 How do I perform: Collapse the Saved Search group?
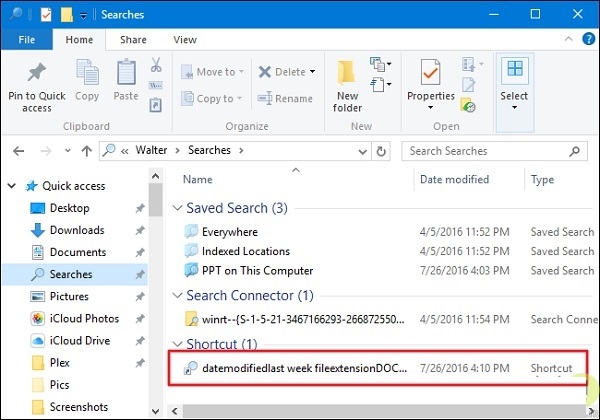coord(177,209)
